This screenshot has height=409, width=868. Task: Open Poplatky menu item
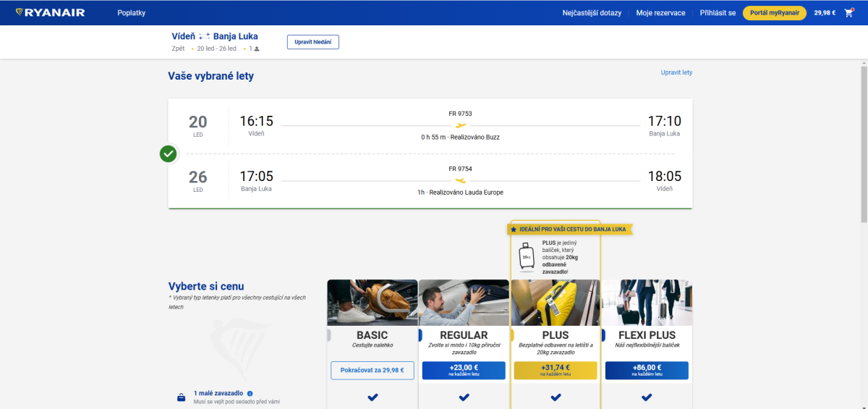pos(132,12)
